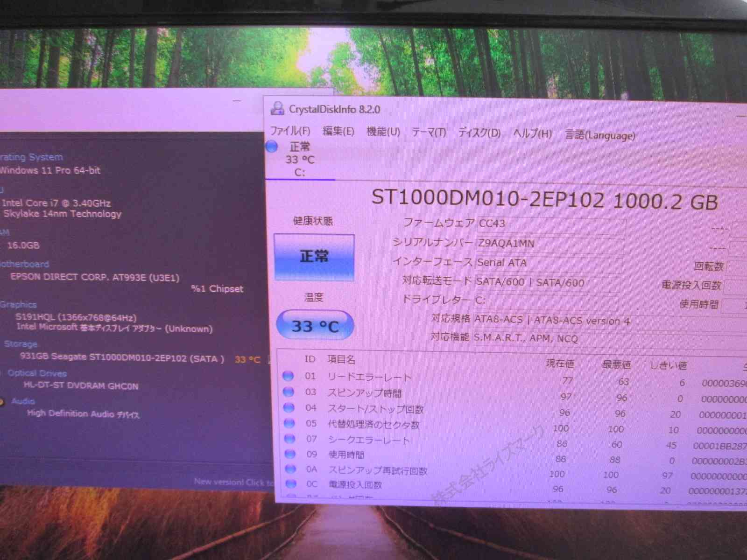Click the serial number field Z9AQA1MN

point(550,244)
